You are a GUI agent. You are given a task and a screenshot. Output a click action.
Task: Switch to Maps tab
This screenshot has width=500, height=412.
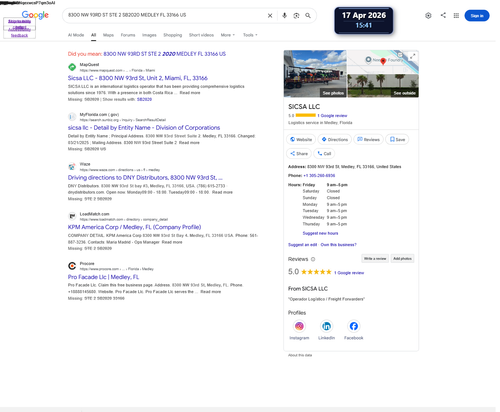click(x=108, y=35)
